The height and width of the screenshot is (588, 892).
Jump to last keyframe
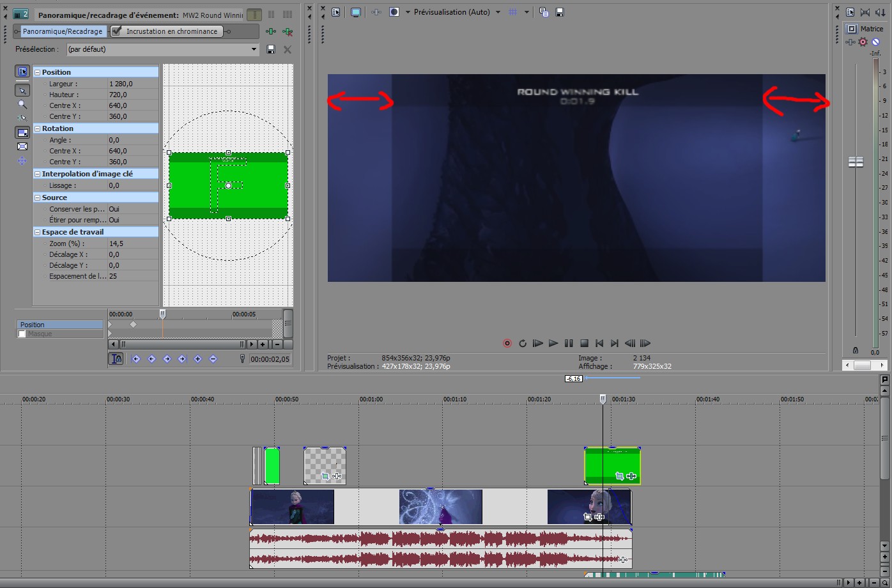point(182,359)
